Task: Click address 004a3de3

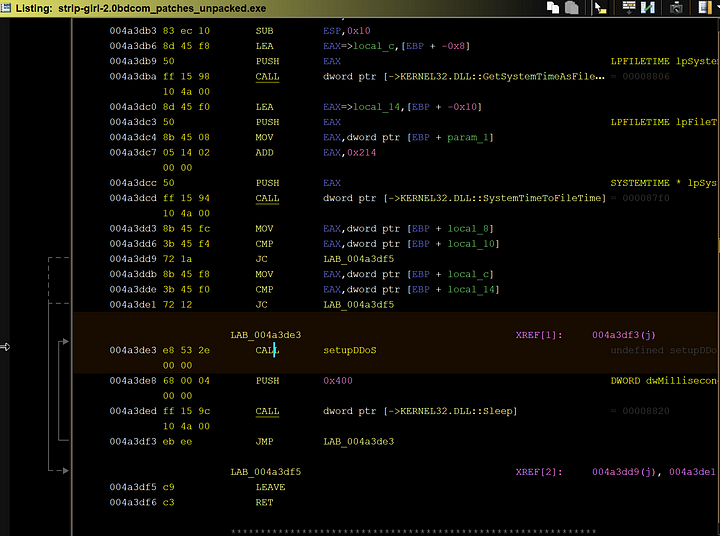Action: [133, 350]
